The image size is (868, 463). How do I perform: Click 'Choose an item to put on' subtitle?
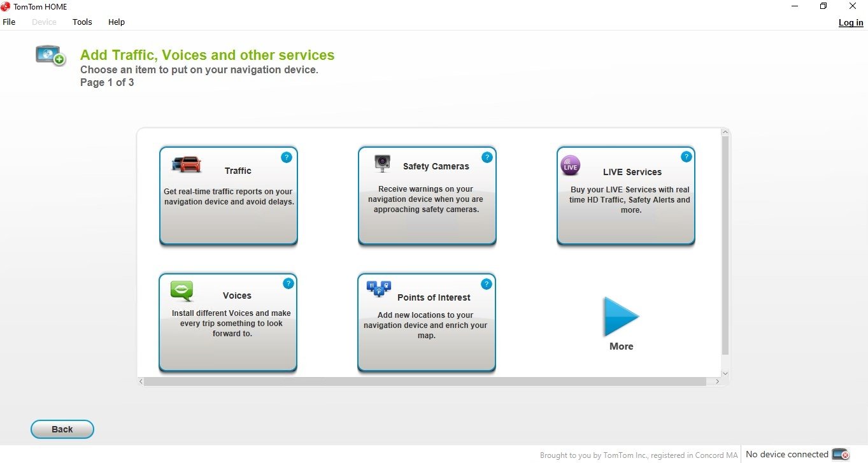click(199, 69)
